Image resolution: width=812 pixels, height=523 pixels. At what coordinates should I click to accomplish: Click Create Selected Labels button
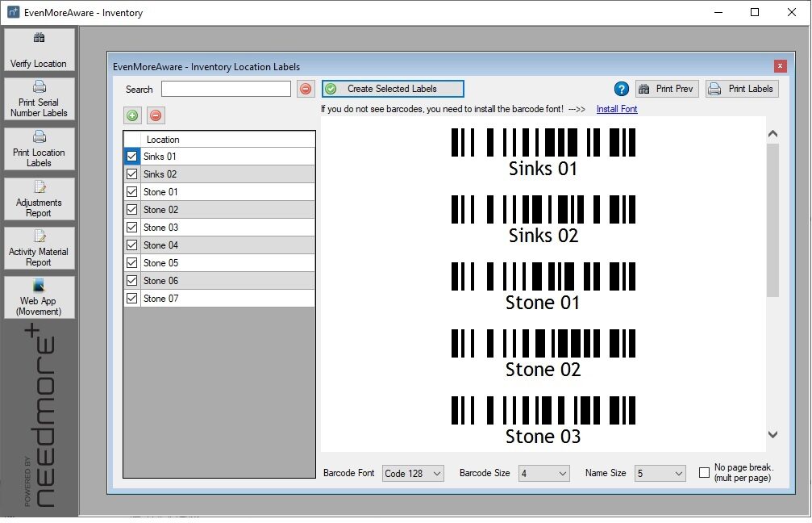point(393,89)
